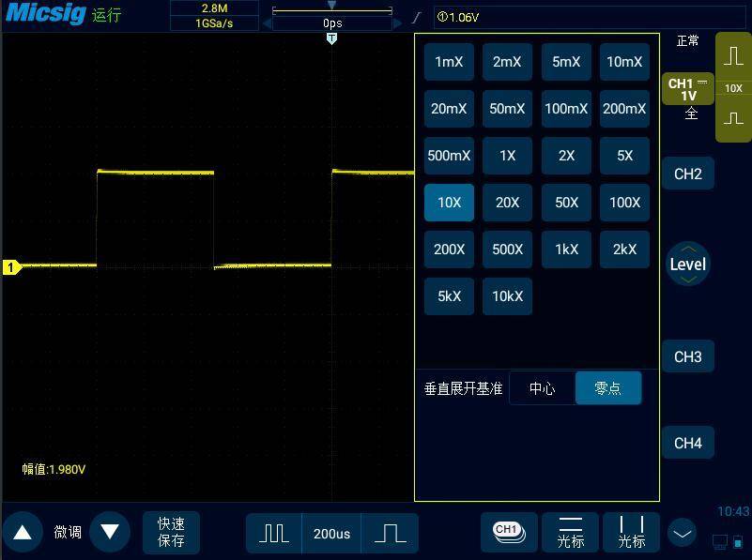Click the battery status icon

click(x=739, y=542)
